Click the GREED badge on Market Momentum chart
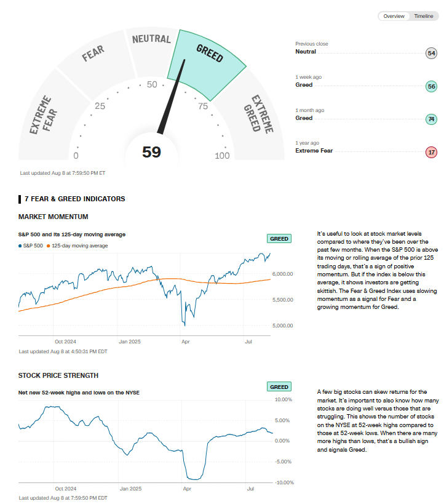The height and width of the screenshot is (504, 444). pos(279,239)
